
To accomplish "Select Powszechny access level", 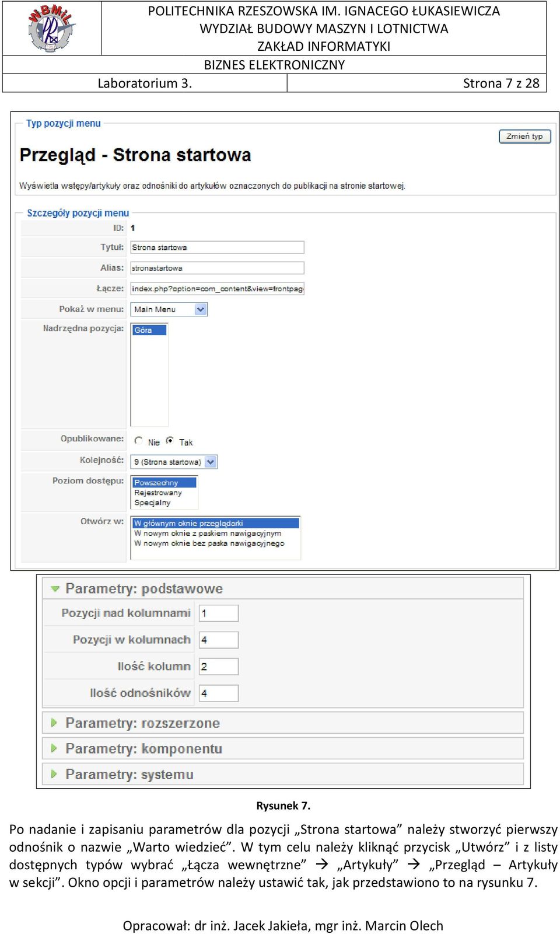I will 164,483.
